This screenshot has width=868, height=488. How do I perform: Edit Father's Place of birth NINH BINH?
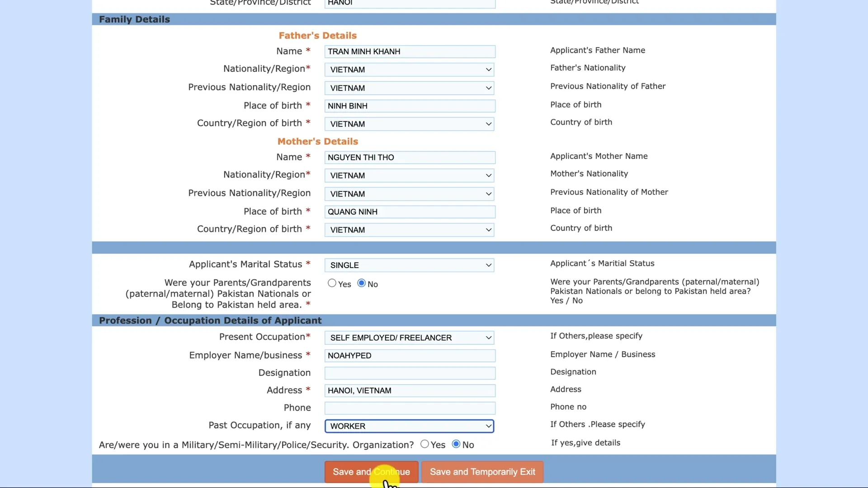410,106
